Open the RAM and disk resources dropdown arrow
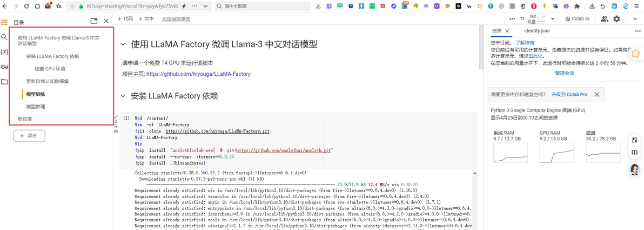This screenshot has width=644, height=230. point(552,19)
